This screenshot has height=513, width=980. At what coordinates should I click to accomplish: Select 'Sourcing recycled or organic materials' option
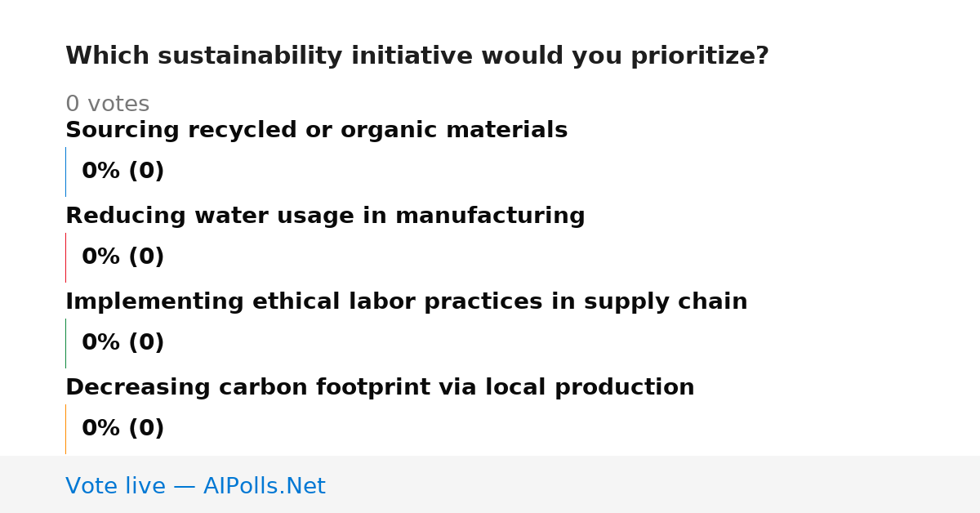point(316,131)
